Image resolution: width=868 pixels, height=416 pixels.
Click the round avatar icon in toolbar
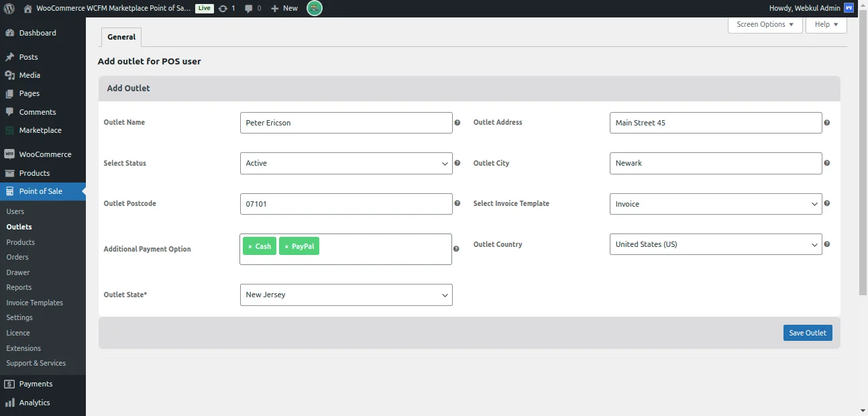(x=314, y=8)
